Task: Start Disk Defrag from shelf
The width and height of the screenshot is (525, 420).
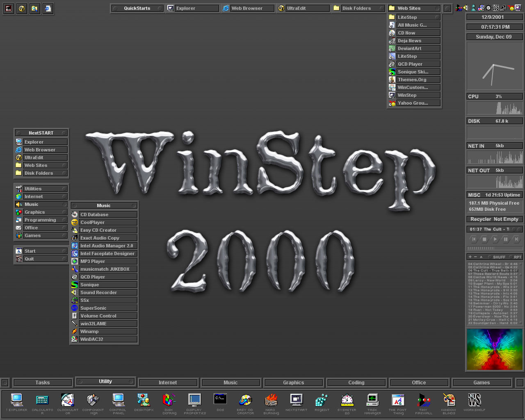Action: (169, 404)
